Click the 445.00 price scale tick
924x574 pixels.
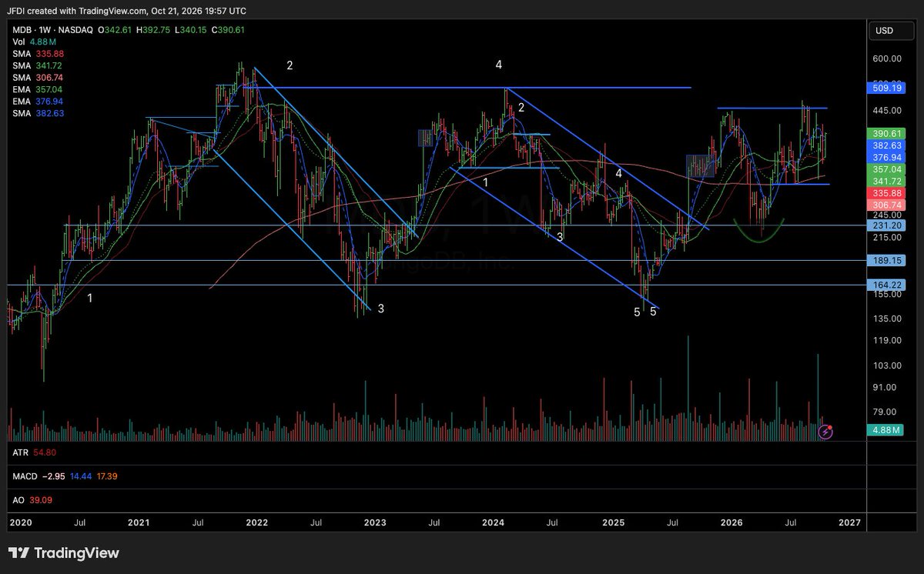887,109
